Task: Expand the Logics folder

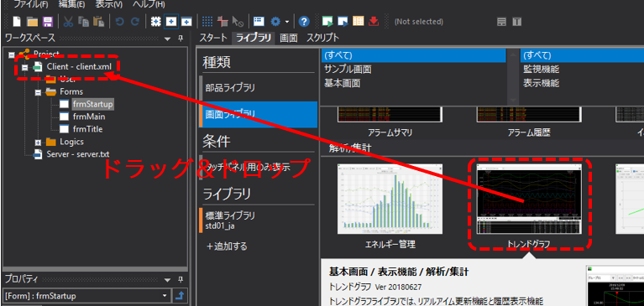Action: pyautogui.click(x=38, y=143)
